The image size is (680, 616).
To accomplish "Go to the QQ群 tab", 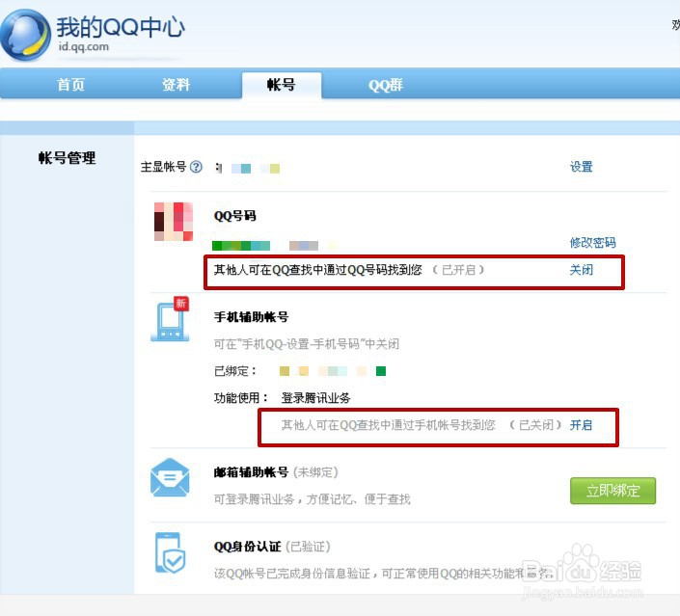I will [386, 85].
